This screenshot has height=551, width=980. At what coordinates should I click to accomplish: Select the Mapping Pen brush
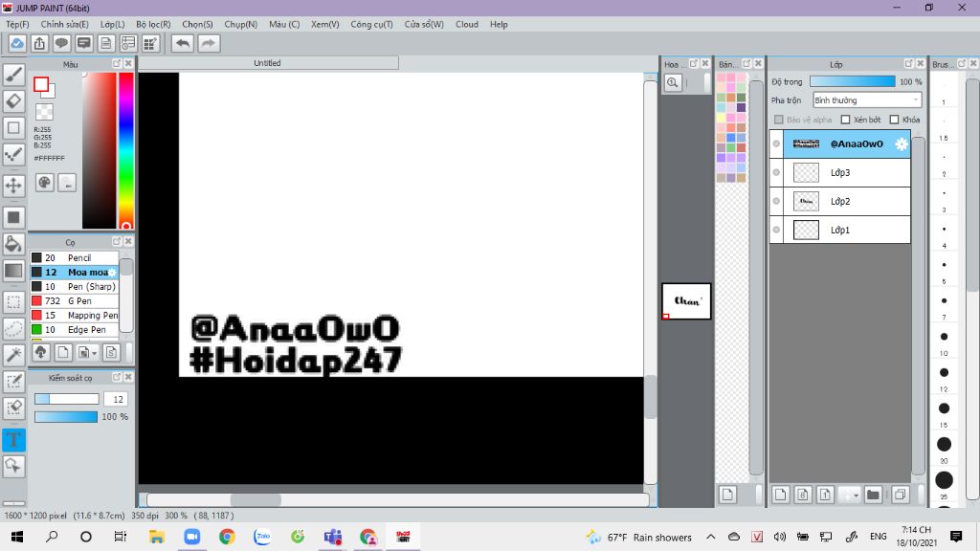[x=75, y=315]
